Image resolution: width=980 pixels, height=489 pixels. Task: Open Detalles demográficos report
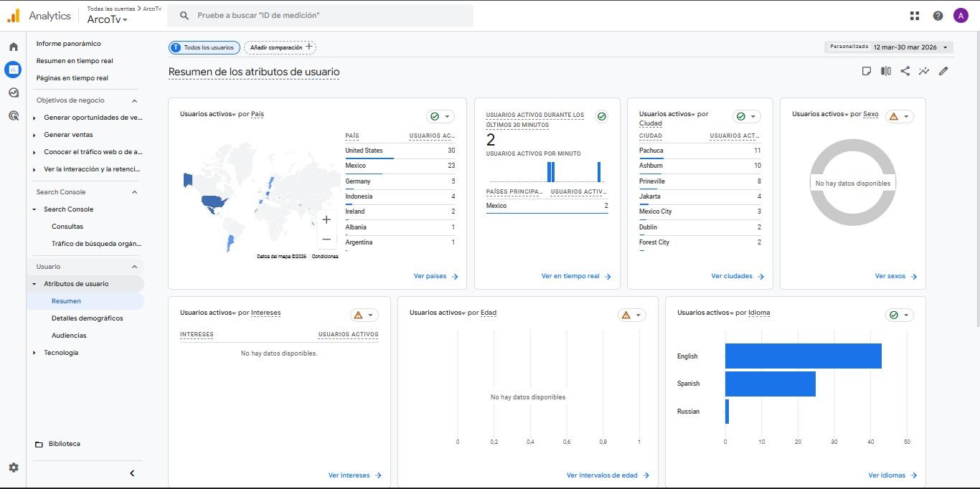[x=88, y=318]
